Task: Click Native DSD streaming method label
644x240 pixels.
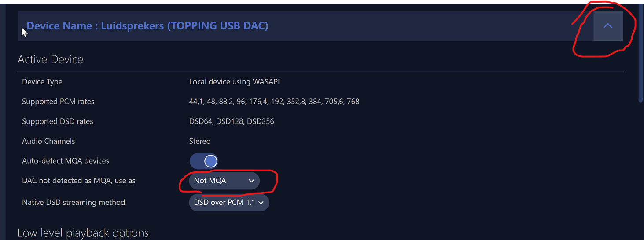Action: coord(74,202)
